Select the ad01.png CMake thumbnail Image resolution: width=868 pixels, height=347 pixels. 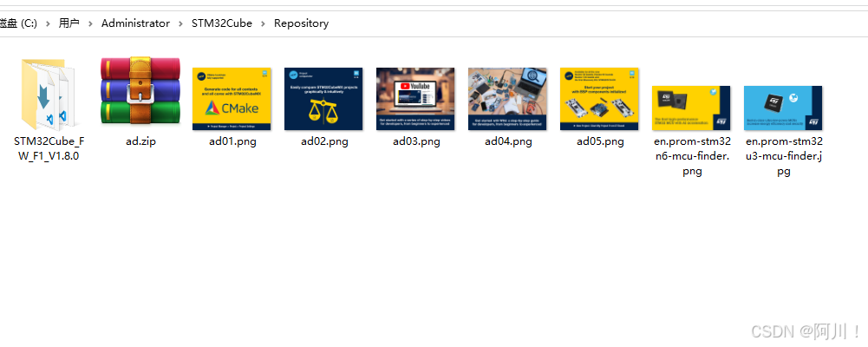click(x=232, y=99)
